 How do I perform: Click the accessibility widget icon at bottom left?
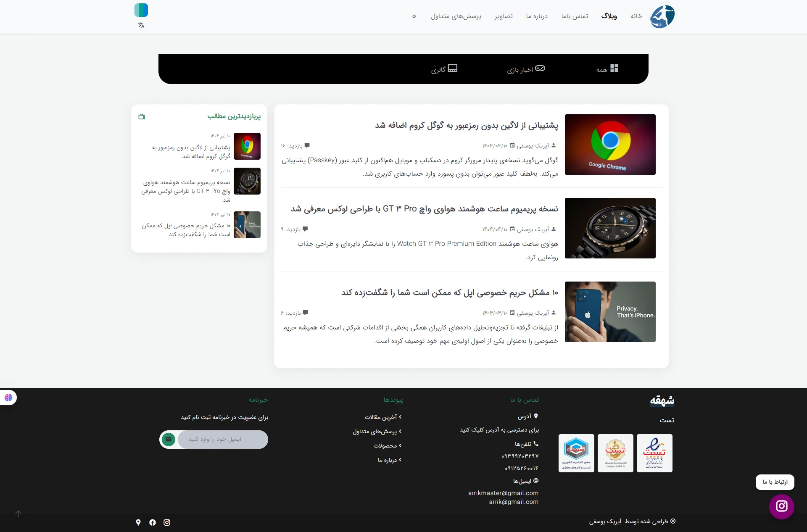point(8,397)
